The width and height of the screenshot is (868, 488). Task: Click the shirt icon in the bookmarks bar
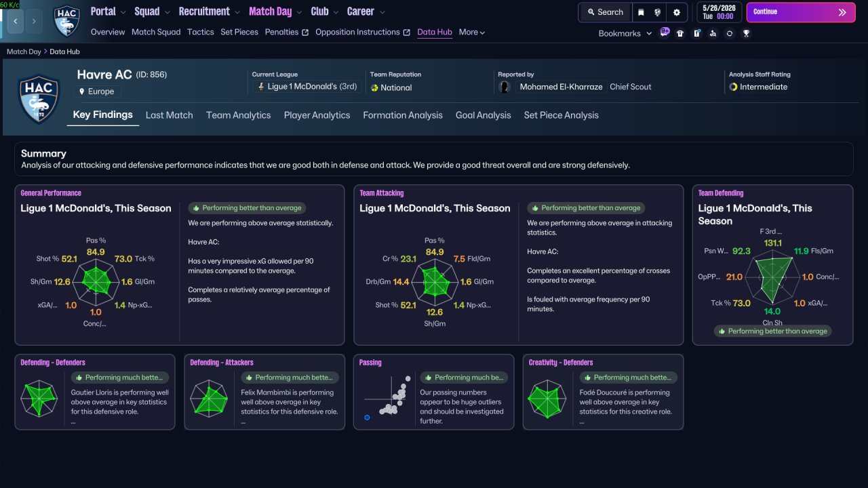pos(681,33)
